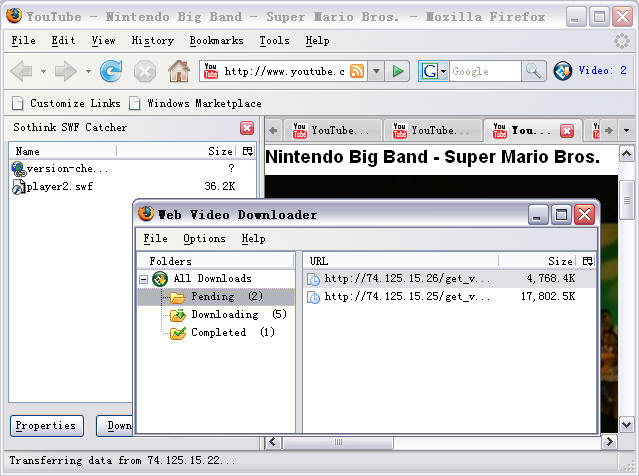Open Web Video Downloader File menu
639x476 pixels.
(x=155, y=238)
